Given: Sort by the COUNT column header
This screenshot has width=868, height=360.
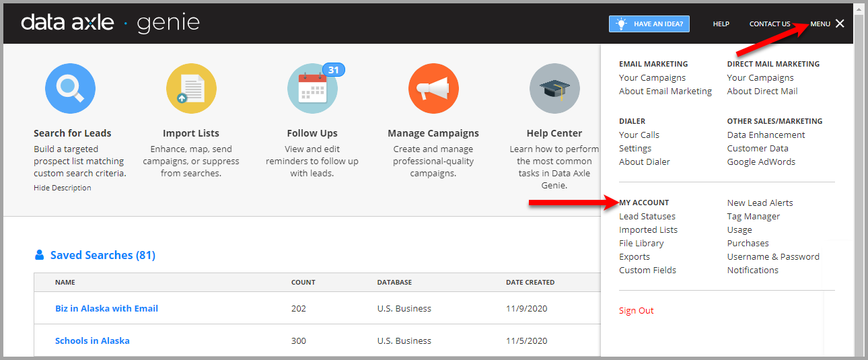Looking at the screenshot, I should (x=303, y=283).
